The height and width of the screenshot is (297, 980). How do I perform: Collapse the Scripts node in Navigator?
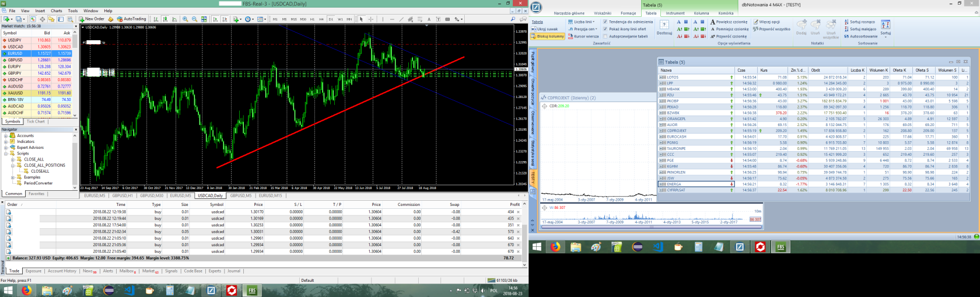pos(6,153)
